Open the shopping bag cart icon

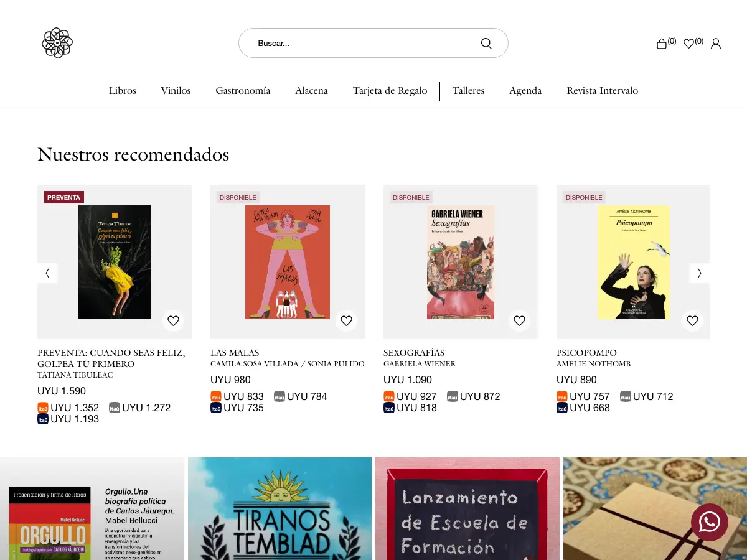point(662,44)
